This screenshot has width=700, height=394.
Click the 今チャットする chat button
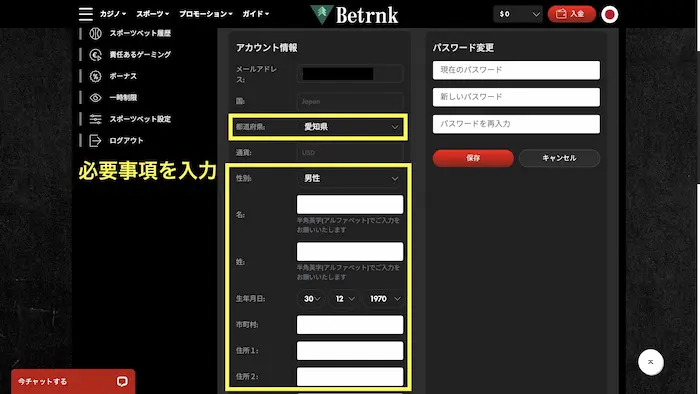coord(73,382)
